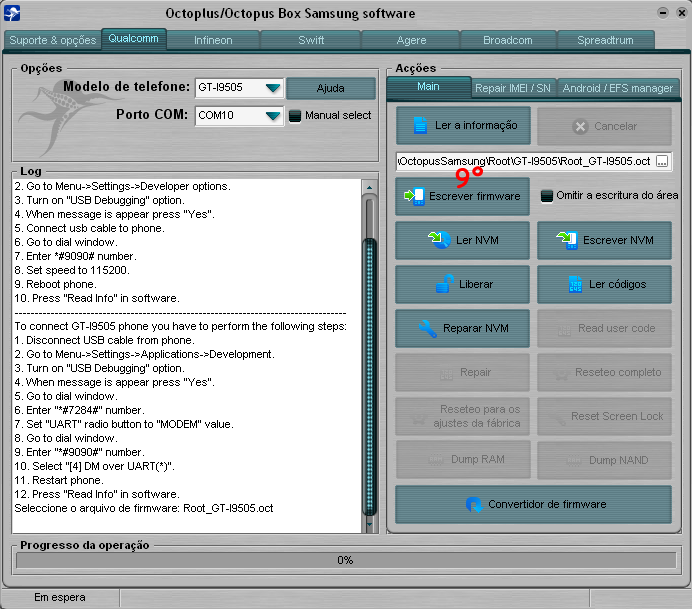Image resolution: width=692 pixels, height=609 pixels.
Task: Click the document icon on Ler a informação
Action: [x=420, y=125]
